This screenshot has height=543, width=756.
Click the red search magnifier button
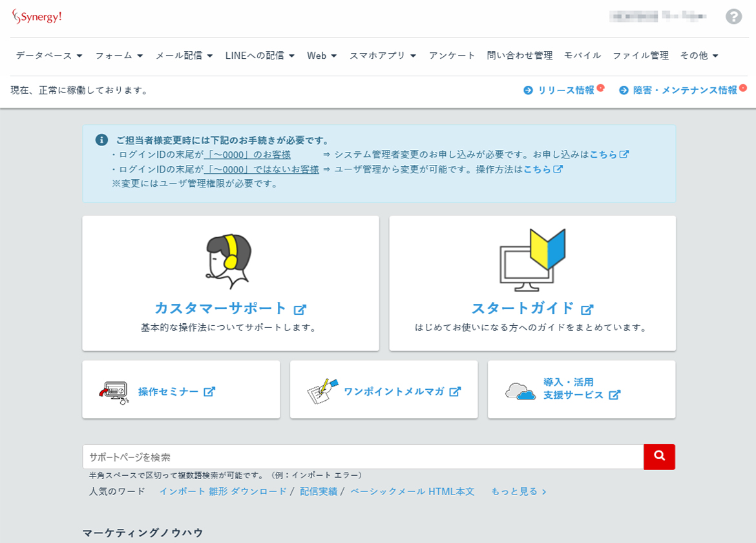click(x=659, y=456)
